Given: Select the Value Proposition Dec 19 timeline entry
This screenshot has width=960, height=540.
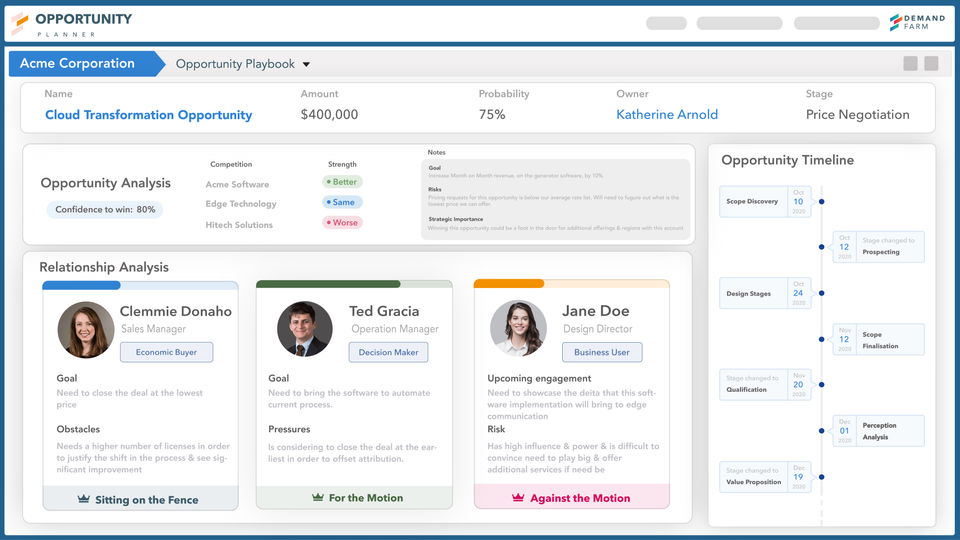Looking at the screenshot, I should [x=765, y=477].
